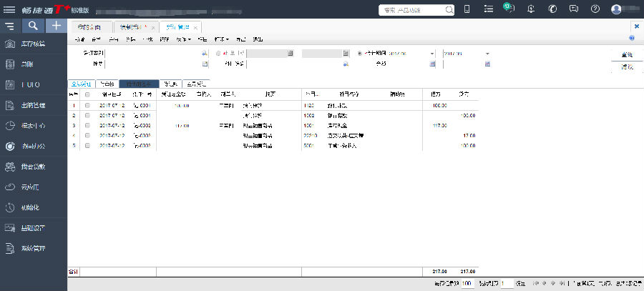Click the 查询 query button
644x291 pixels.
[x=626, y=54]
